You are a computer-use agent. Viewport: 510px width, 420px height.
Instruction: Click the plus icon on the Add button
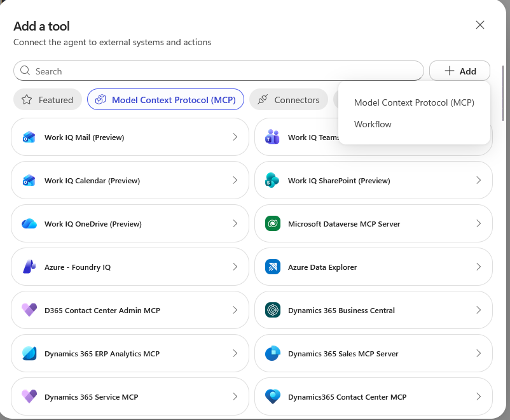pos(449,71)
